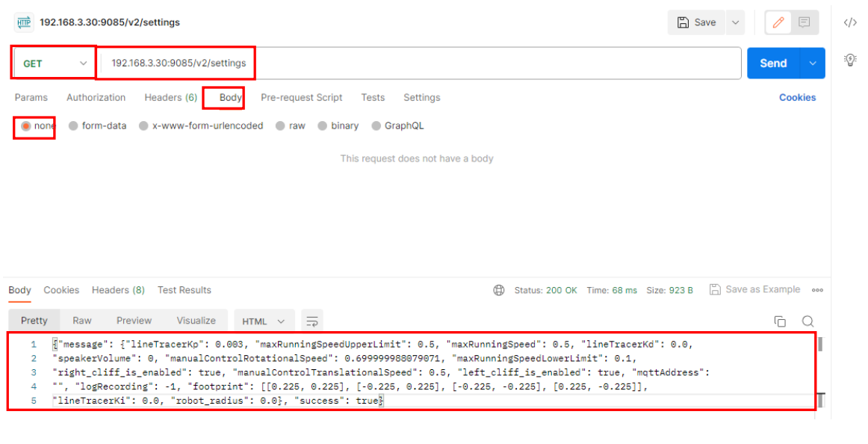Image resolution: width=868 pixels, height=444 pixels.
Task: Click the globe network icon near Status
Action: click(x=499, y=290)
